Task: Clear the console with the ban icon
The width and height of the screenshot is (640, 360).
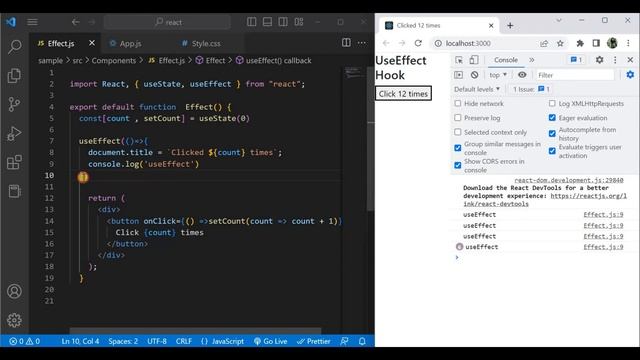Action: pyautogui.click(x=474, y=75)
